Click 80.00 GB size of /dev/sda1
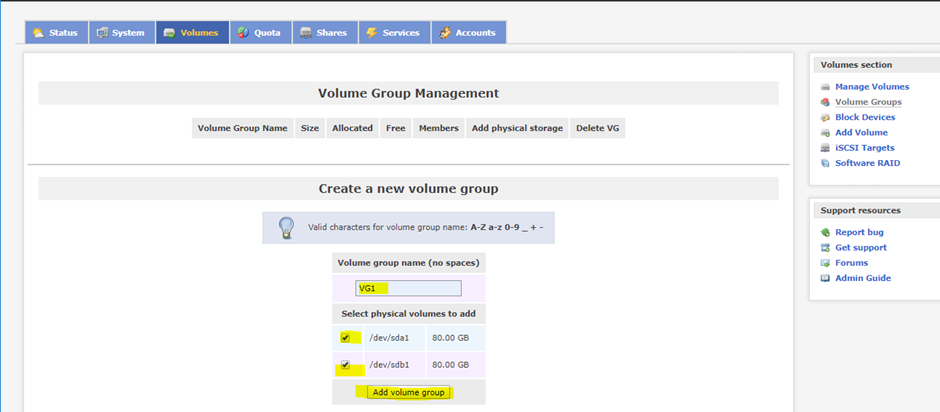This screenshot has width=940, height=412. pyautogui.click(x=451, y=338)
